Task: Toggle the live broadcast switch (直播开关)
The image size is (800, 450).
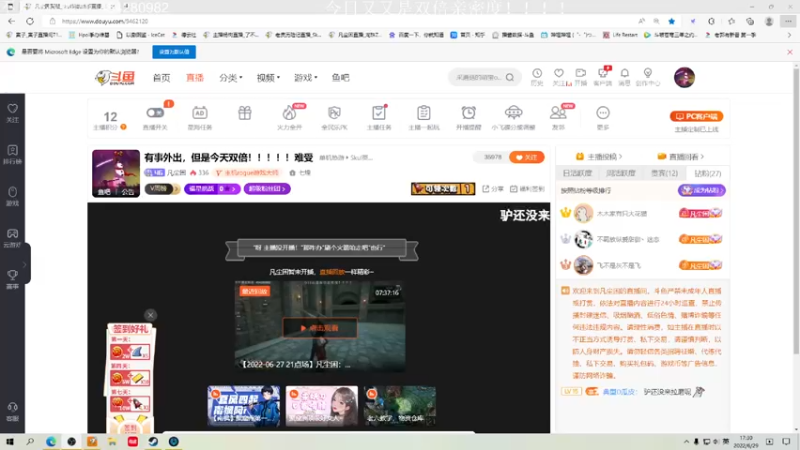Action: 155,113
